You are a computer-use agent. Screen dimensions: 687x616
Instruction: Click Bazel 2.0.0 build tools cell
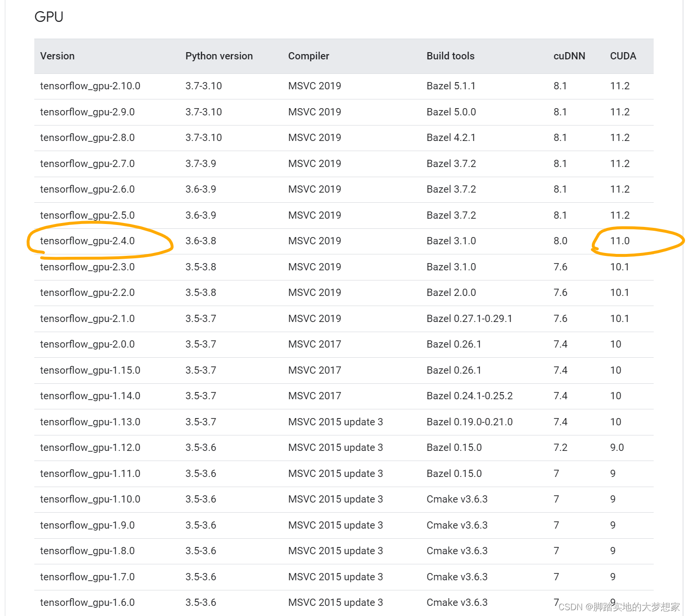click(x=451, y=293)
